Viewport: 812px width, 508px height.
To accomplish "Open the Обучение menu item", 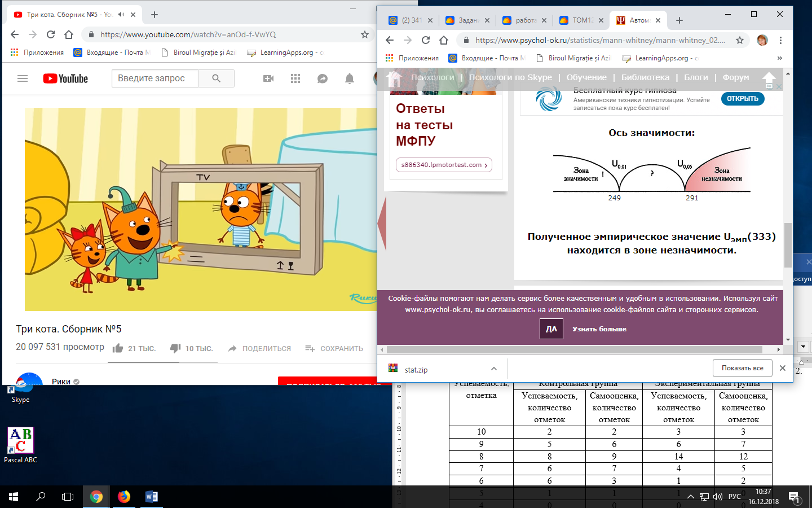I will [586, 77].
